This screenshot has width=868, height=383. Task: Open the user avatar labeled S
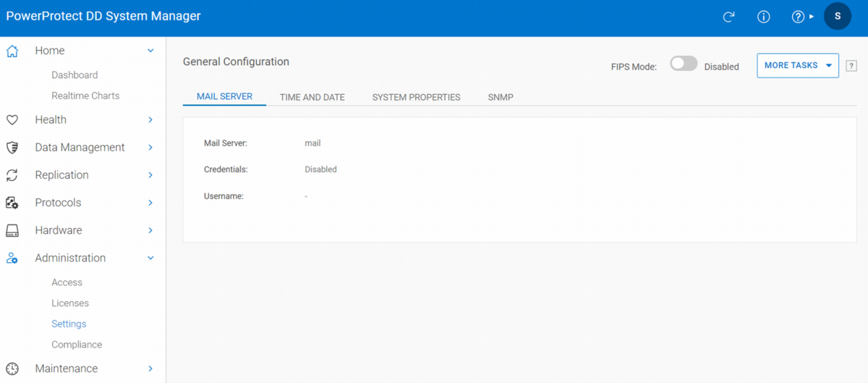pyautogui.click(x=838, y=16)
